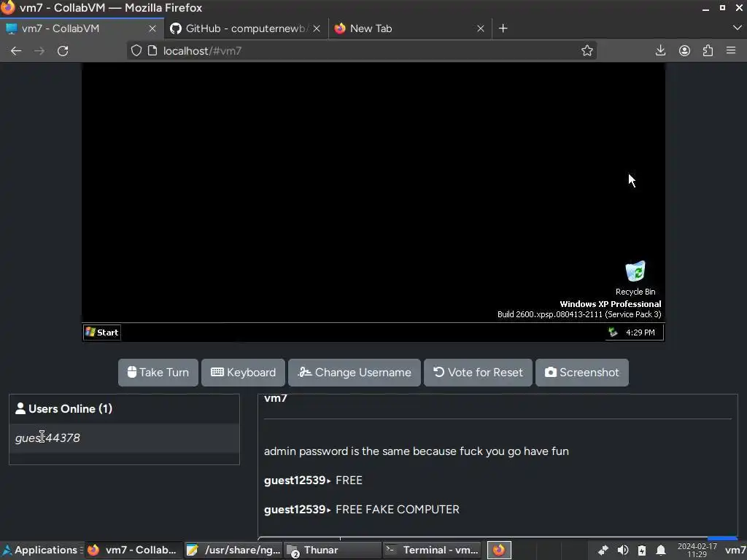
Task: Click the XP system tray network icon
Action: tap(613, 332)
